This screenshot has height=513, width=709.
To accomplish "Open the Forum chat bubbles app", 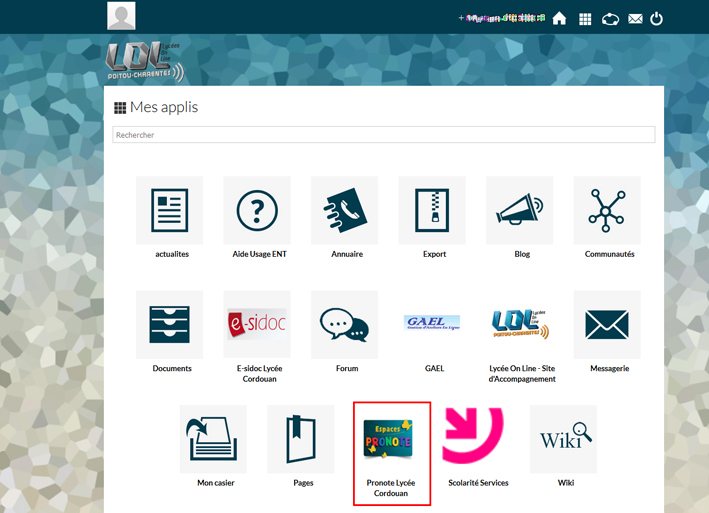I will [x=345, y=325].
